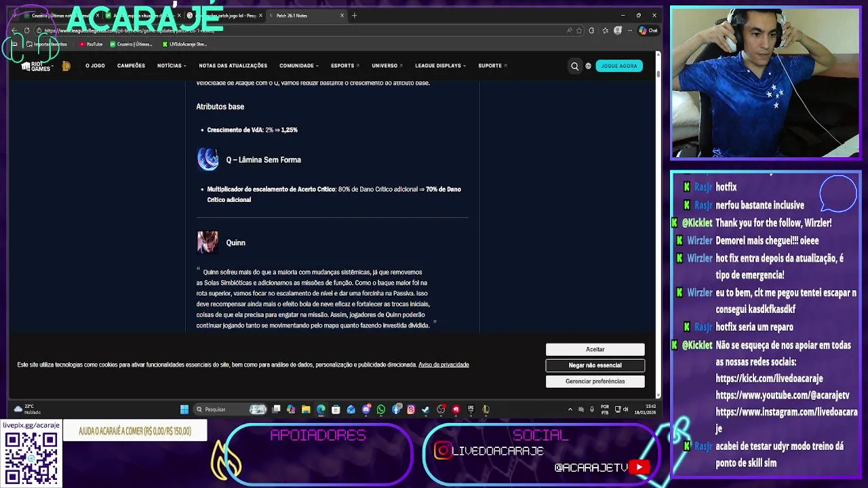The height and width of the screenshot is (488, 868).
Task: Click the Instagram icon beside LIVEDOACARAJE
Action: pos(443,451)
